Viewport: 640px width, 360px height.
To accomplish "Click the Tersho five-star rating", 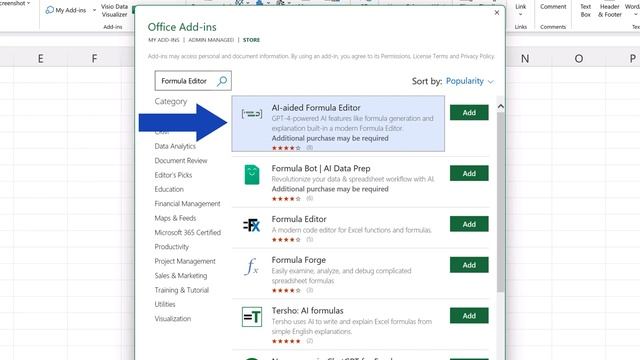I will coord(286,341).
